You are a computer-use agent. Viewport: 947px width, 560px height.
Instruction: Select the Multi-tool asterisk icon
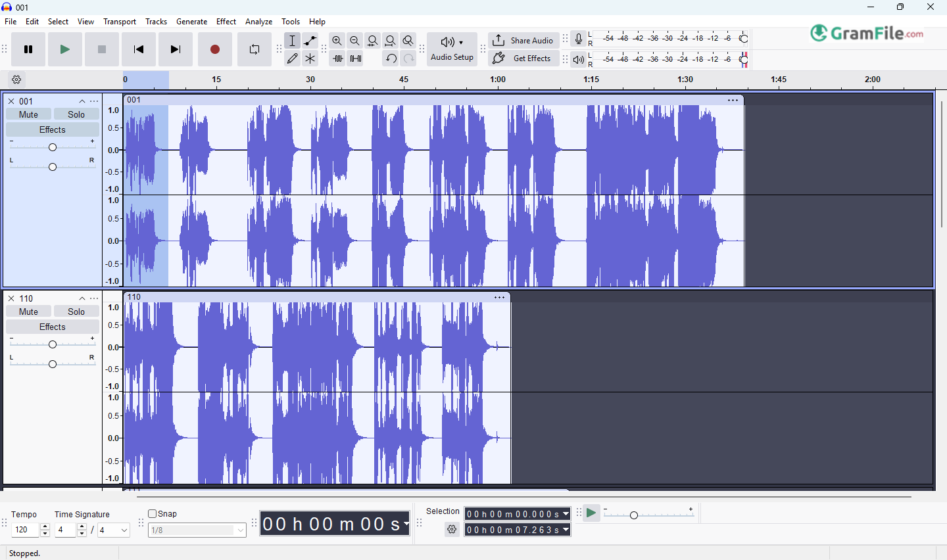click(x=310, y=58)
